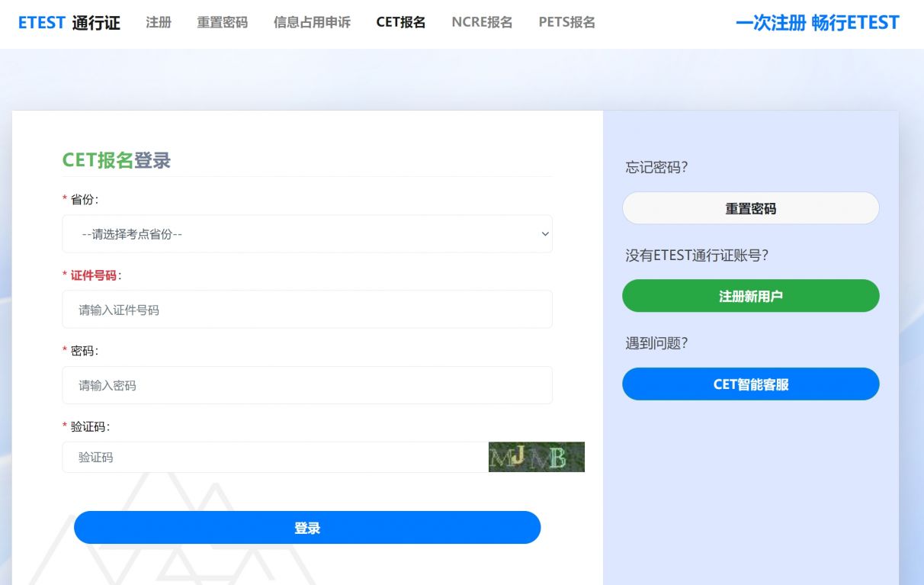Switch to the NCRE报名 tab
The height and width of the screenshot is (585, 924).
(x=481, y=22)
